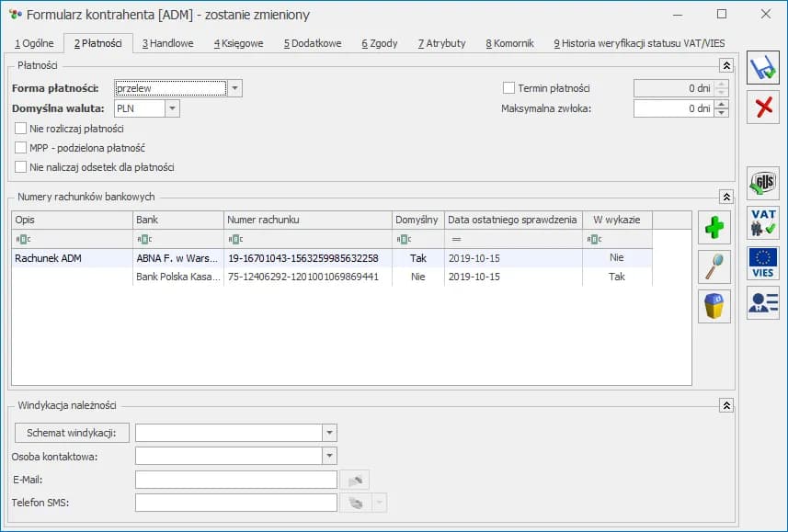Open the '4 Księgowe' tab
788x532 pixels.
pos(238,43)
